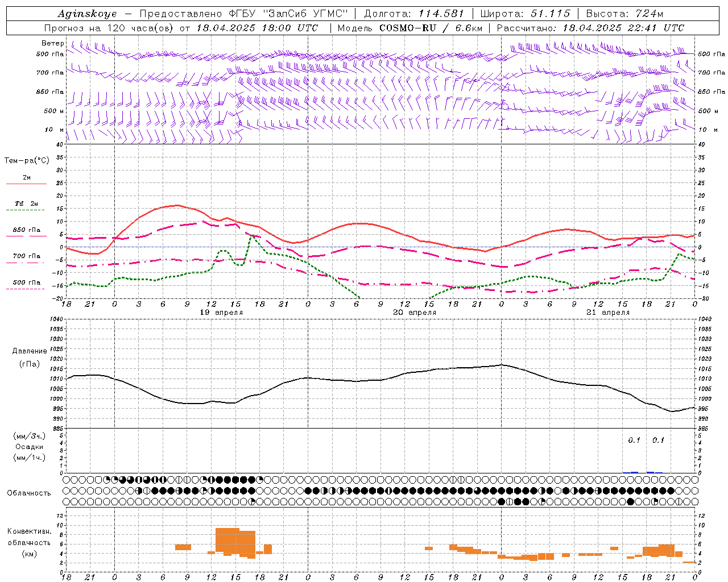Screen dimensions: 728x582
Task: Click the "500 м" wind level label on left axis
Action: [x=54, y=111]
